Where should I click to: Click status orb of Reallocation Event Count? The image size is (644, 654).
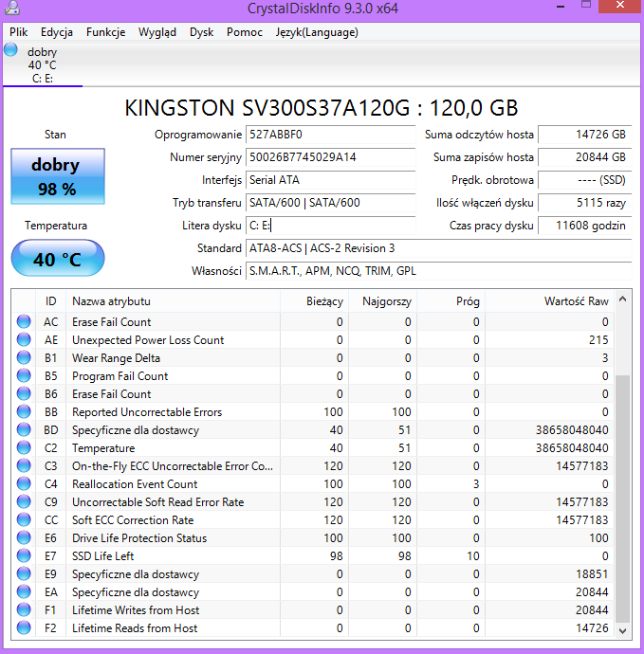pos(24,483)
